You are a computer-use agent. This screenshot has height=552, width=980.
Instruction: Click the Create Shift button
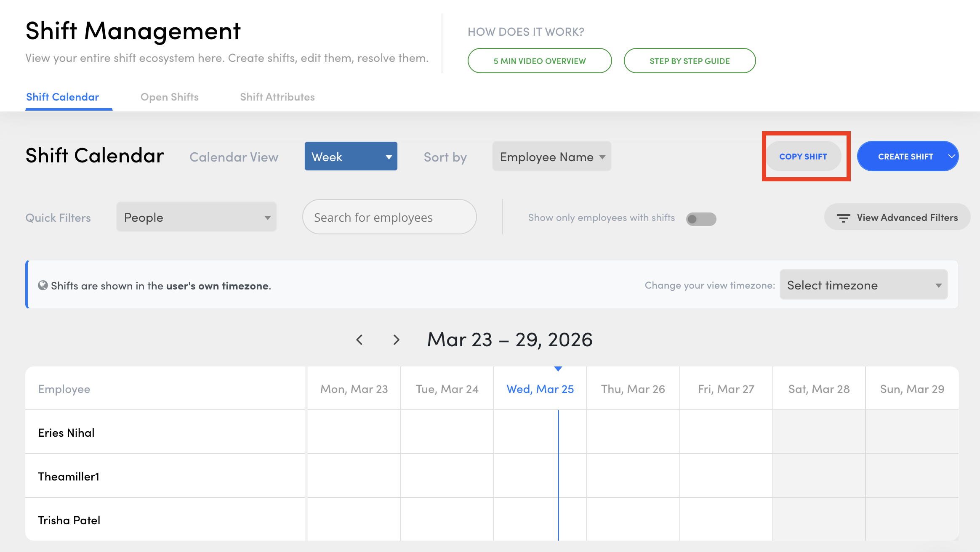click(905, 157)
